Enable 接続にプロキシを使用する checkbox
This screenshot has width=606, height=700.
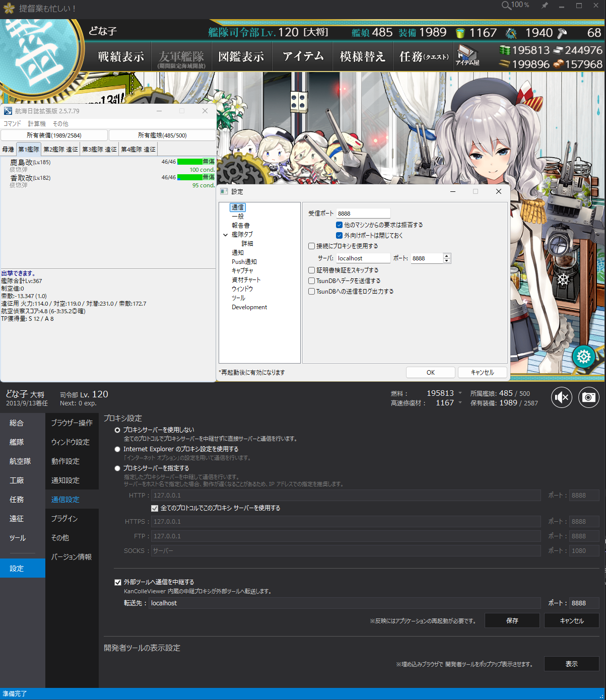coord(311,246)
